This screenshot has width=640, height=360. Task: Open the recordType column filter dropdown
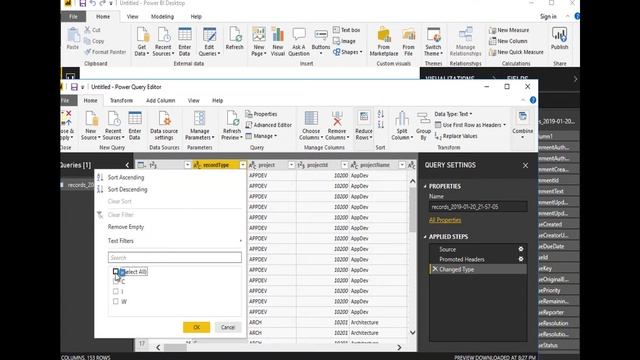[243, 165]
